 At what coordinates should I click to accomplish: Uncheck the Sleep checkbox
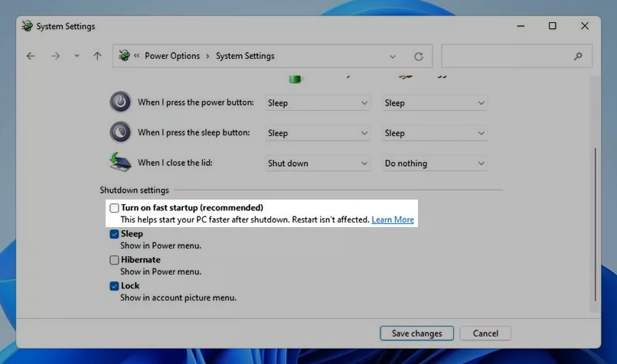coord(114,234)
